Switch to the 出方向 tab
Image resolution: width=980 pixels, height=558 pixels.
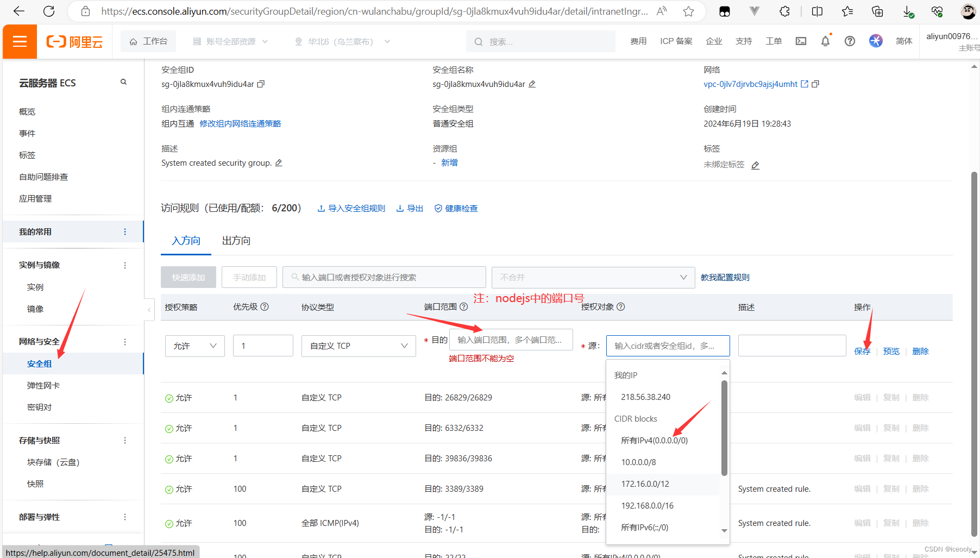point(236,241)
